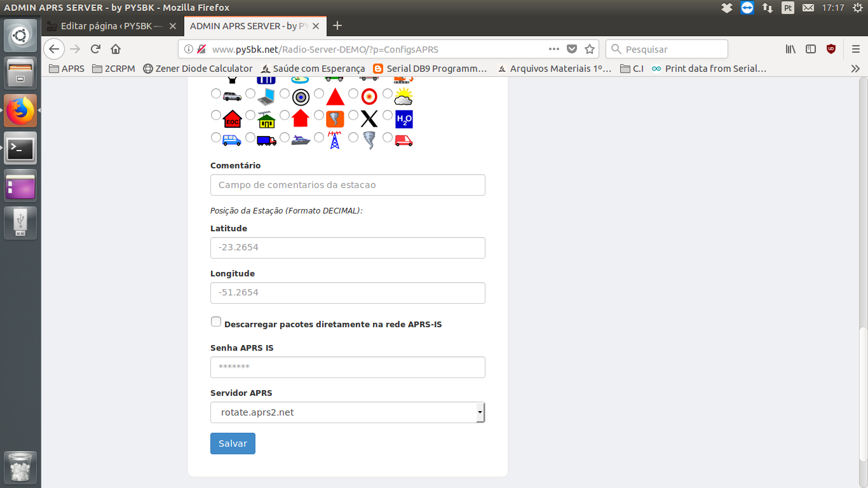Open the Servidor APRS dropdown
The image size is (868, 488).
tap(348, 412)
